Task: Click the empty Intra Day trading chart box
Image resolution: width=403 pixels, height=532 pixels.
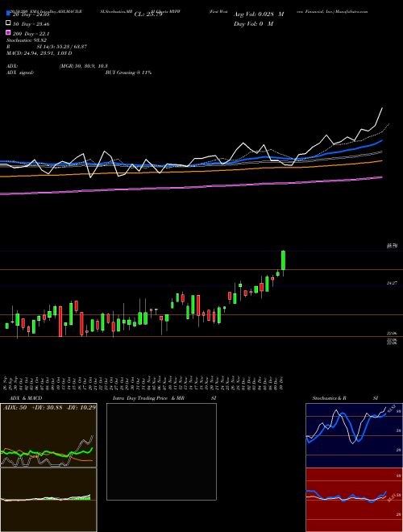Action: 161,451
